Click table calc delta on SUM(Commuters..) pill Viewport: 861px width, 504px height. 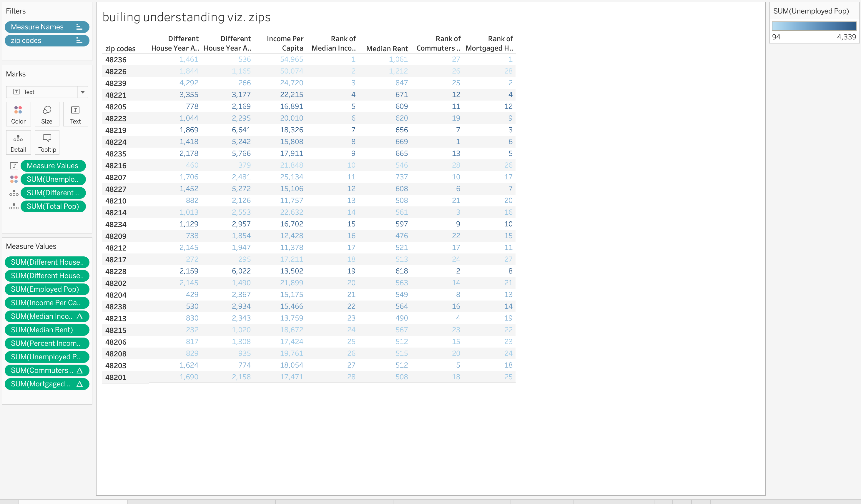[80, 371]
